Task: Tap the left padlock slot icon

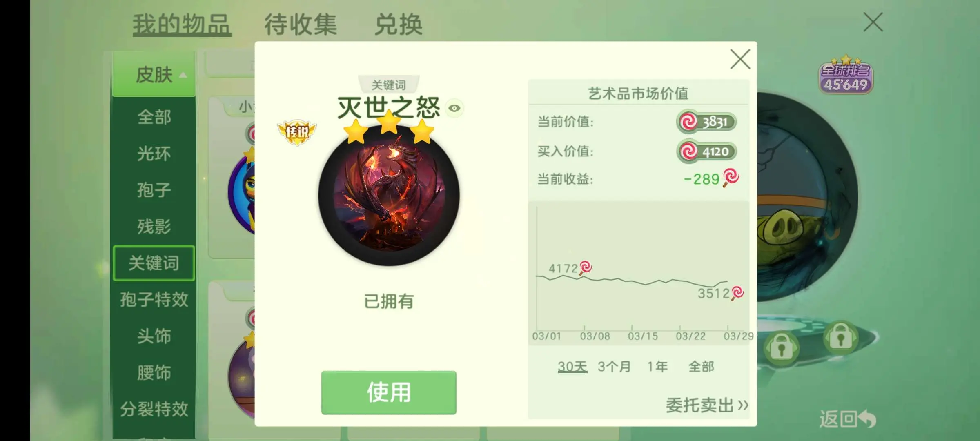Action: pos(781,348)
